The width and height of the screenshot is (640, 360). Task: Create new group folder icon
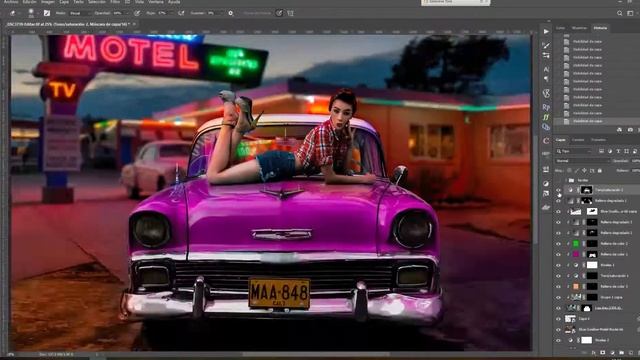(x=622, y=352)
